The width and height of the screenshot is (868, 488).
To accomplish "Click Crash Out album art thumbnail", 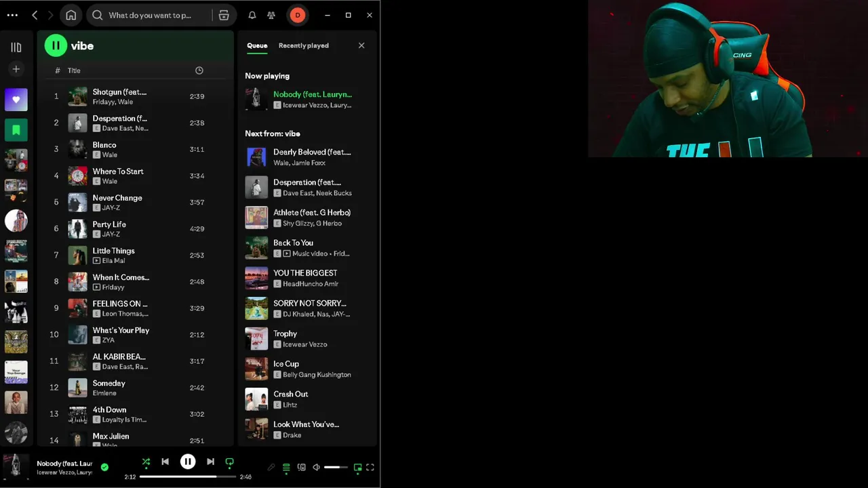I will [256, 399].
